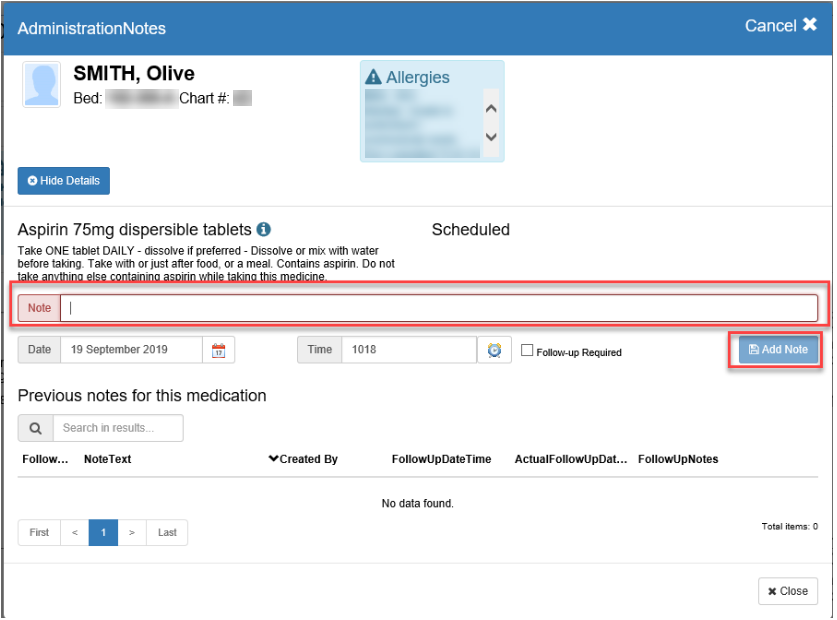Go to the Last results page
The height and width of the screenshot is (620, 837).
click(x=167, y=533)
